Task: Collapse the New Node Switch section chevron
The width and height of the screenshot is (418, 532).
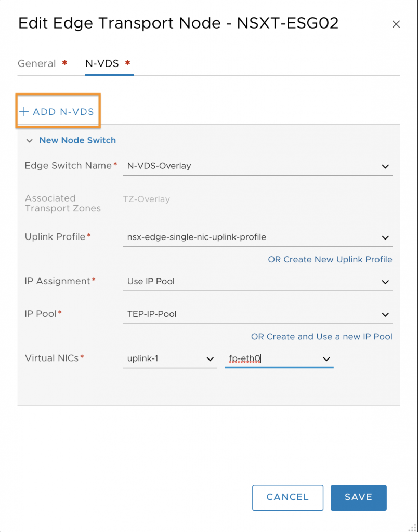Action: 30,140
